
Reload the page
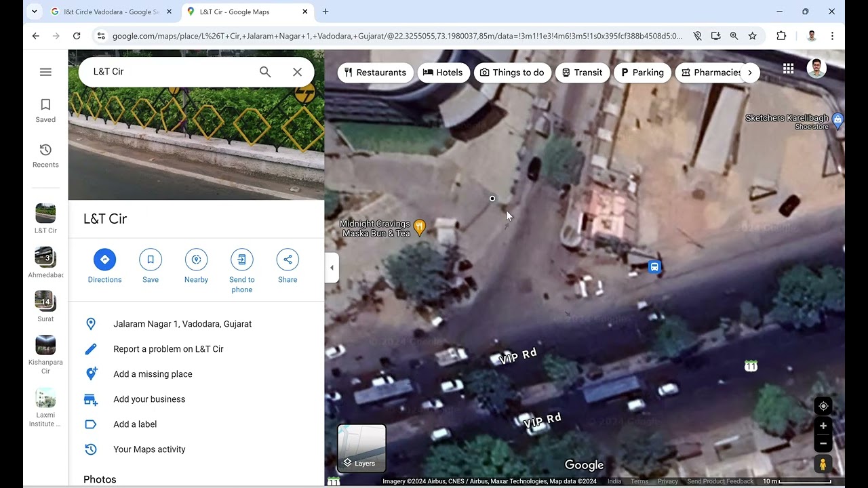tap(77, 36)
